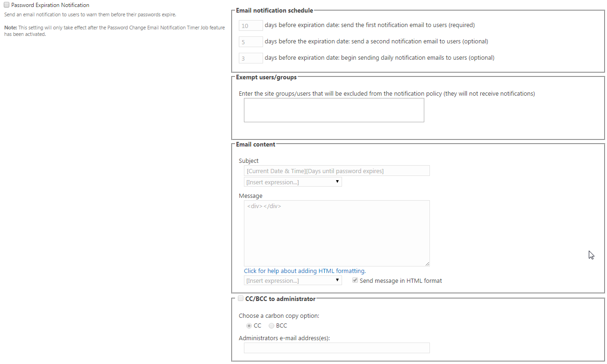Screen dimensions: 607x364
Task: Open the Insert expression dropdown below Subject
Action: [x=293, y=182]
